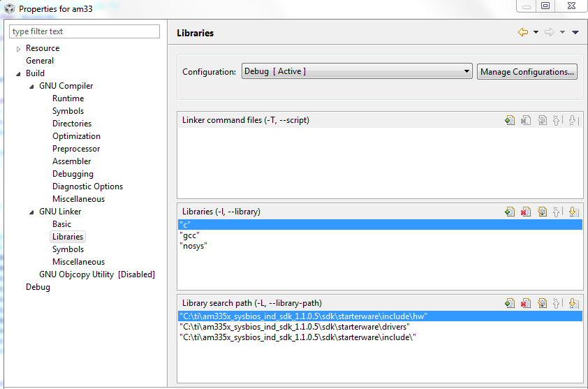588x389 pixels.
Task: Move down selected library in Libraries section
Action: coord(573,212)
